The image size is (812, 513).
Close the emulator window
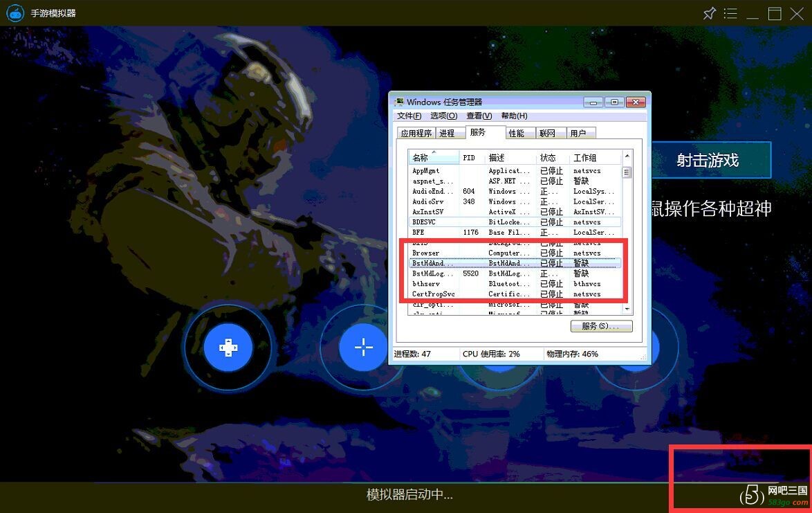tap(797, 13)
